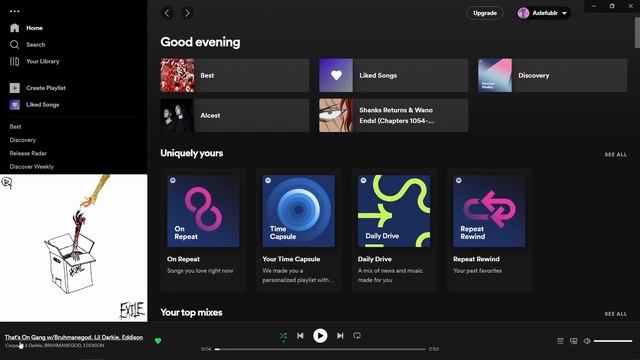Click See All for Uniquely yours

[x=616, y=155]
